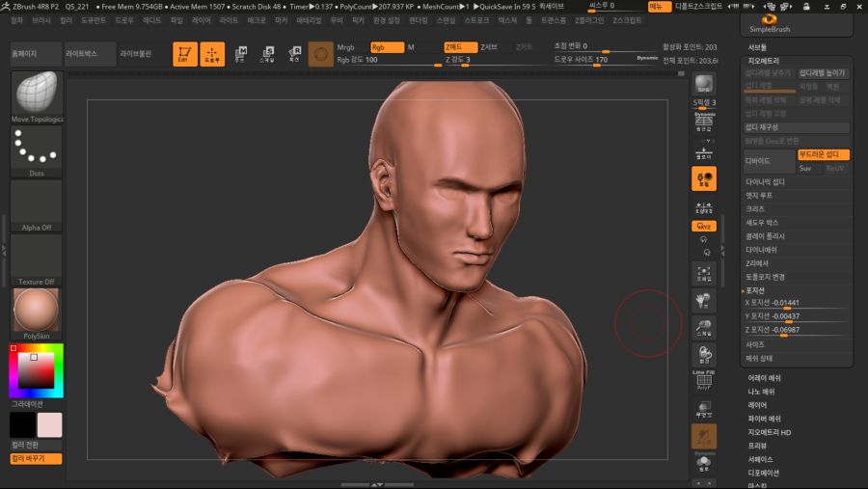Open the Move Topological brush thumbnail
The image size is (868, 489).
point(37,96)
